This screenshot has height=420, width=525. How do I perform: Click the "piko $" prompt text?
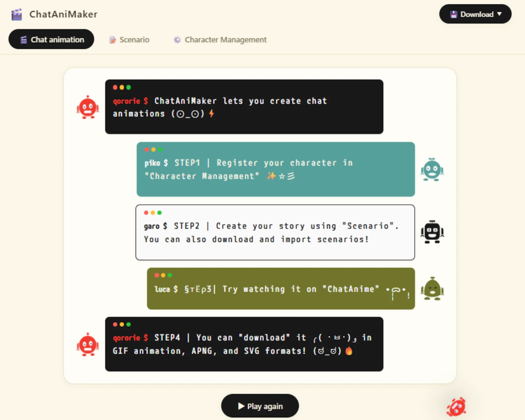tap(156, 163)
